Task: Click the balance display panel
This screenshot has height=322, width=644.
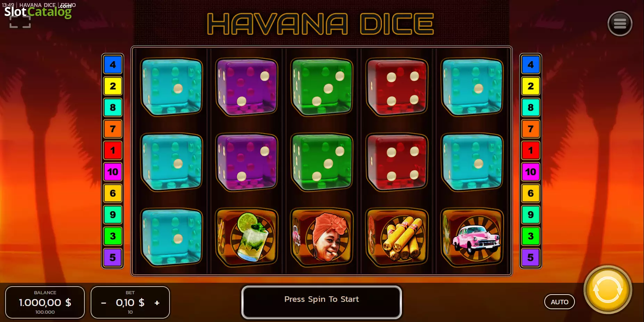Action: (x=45, y=302)
